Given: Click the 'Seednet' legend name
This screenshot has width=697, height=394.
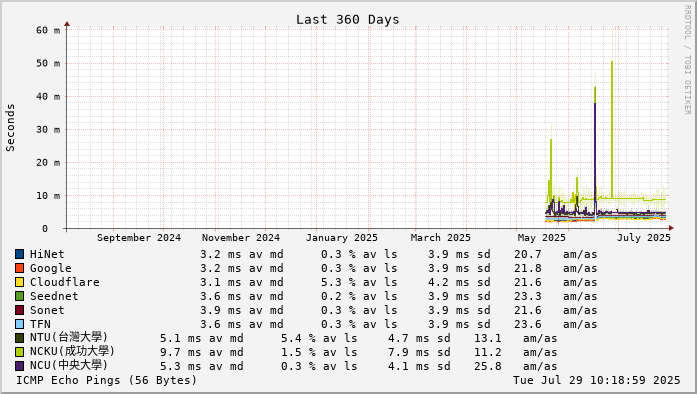Looking at the screenshot, I should [54, 296].
